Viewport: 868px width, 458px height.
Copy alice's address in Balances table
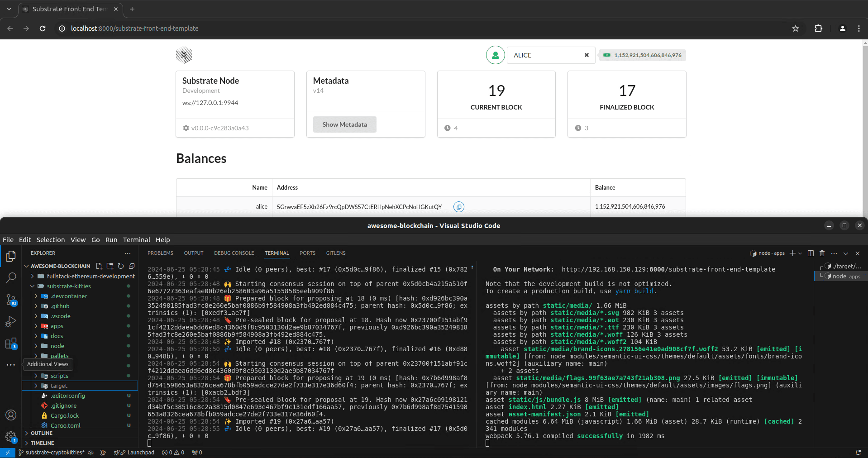459,207
